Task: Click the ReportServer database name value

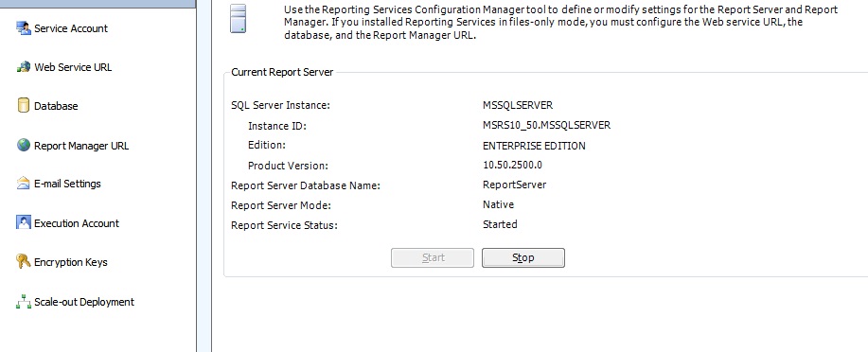Action: click(x=514, y=185)
